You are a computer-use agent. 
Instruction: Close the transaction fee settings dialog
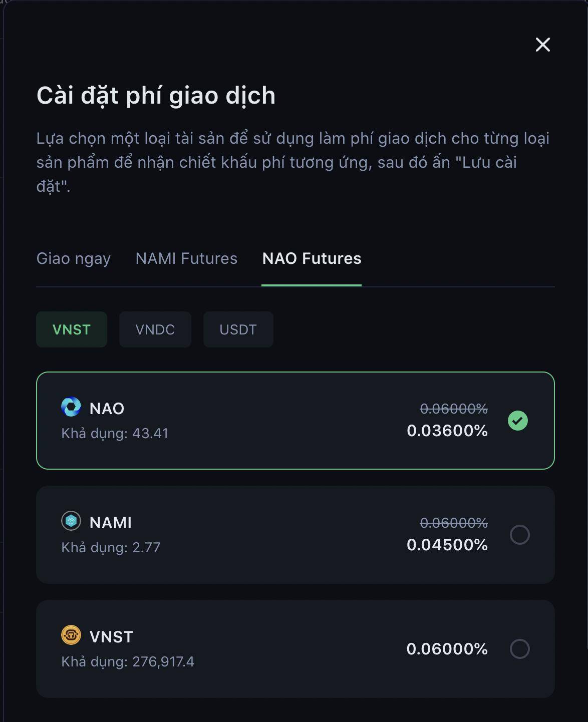point(543,45)
